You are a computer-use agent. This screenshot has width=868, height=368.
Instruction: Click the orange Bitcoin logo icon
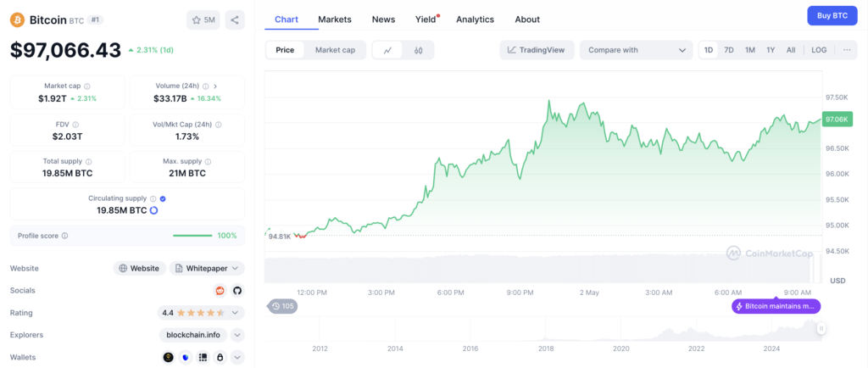[18, 20]
